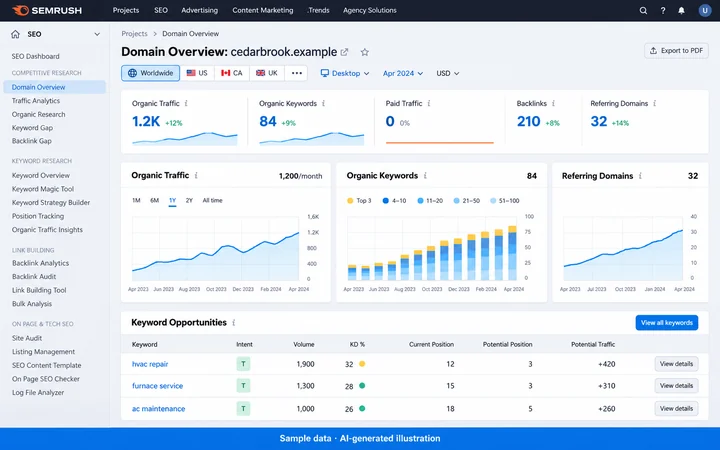Collapse the SEO sidebar chevron

coord(97,34)
